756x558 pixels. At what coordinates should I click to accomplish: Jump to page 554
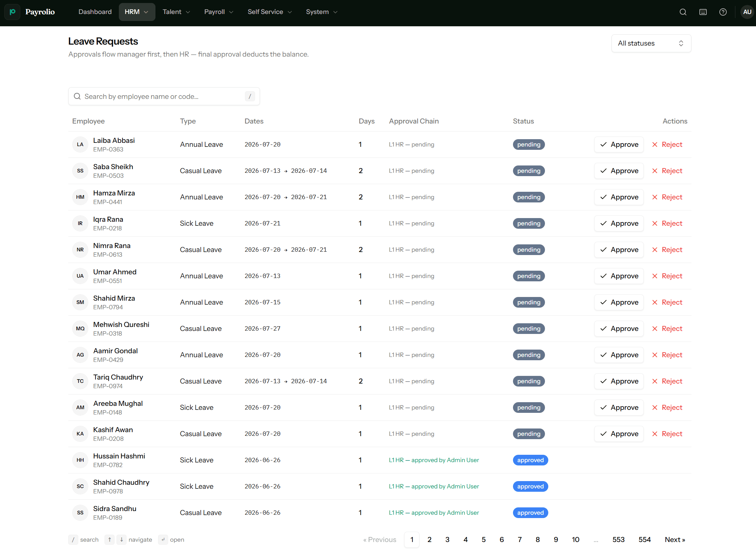point(644,540)
